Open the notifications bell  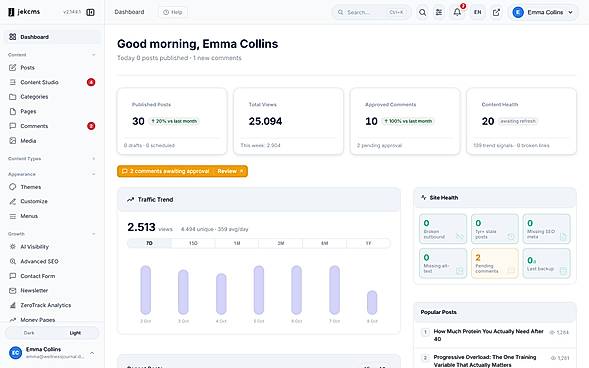click(457, 12)
